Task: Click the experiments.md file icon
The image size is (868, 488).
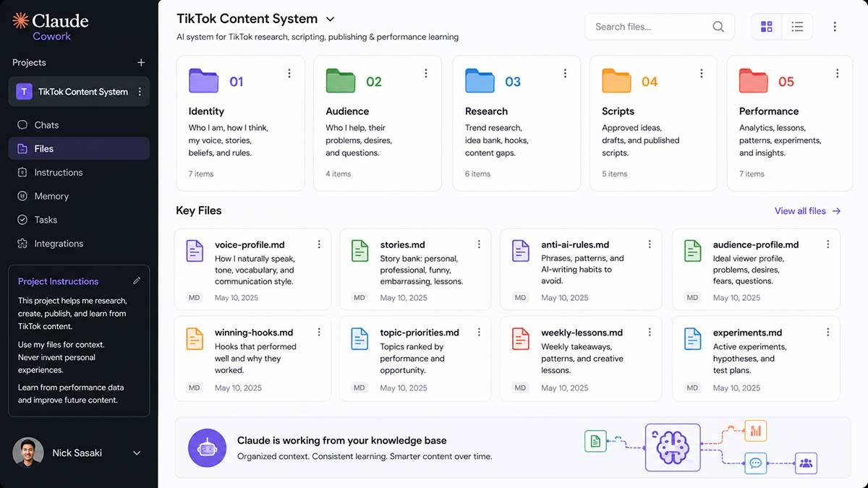Action: point(692,339)
